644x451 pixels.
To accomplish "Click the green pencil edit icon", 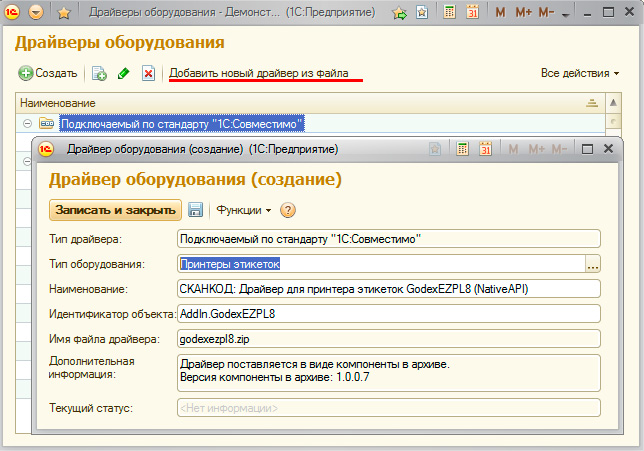I will (124, 74).
